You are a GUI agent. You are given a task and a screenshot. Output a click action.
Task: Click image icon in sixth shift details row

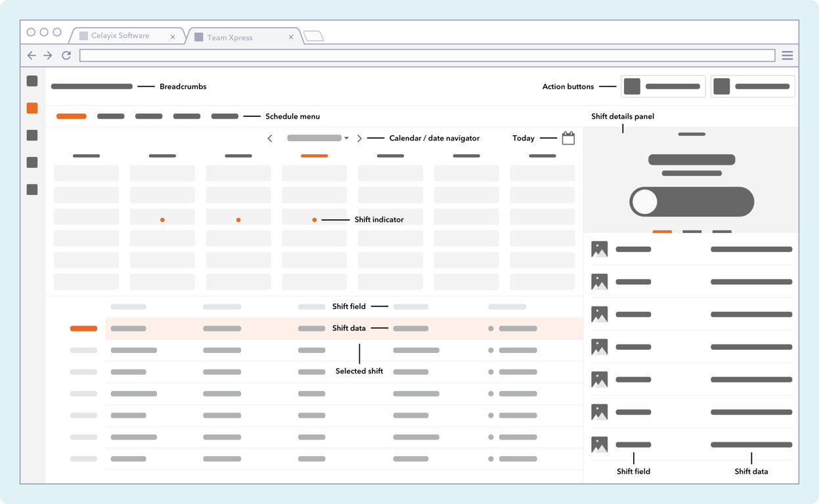[x=600, y=412]
